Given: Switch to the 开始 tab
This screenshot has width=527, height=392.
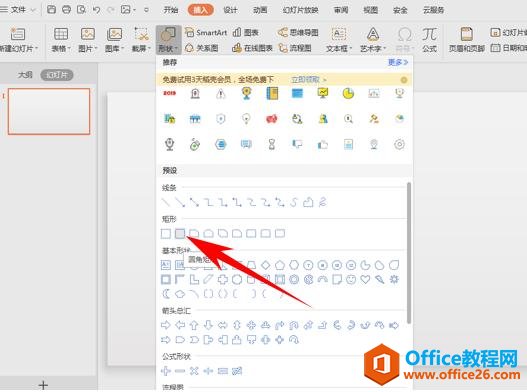Looking at the screenshot, I should coord(170,10).
